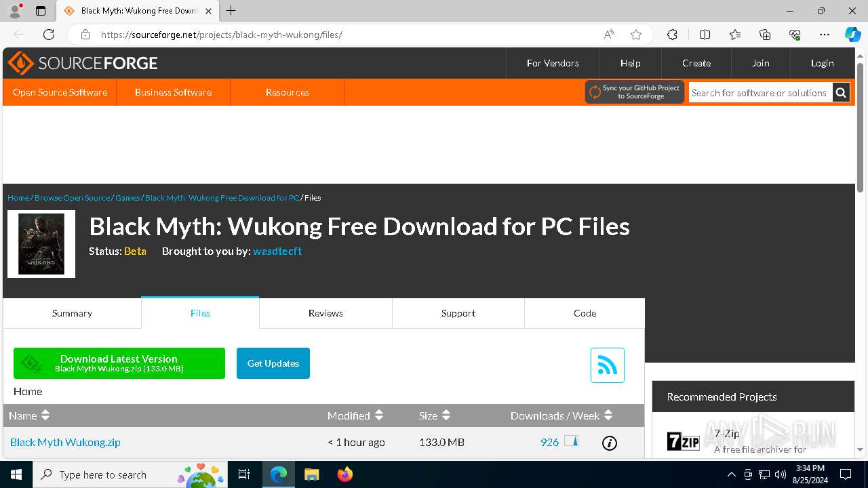The image size is (868, 488).
Task: Sort files by Downloads / Week column
Action: [561, 415]
